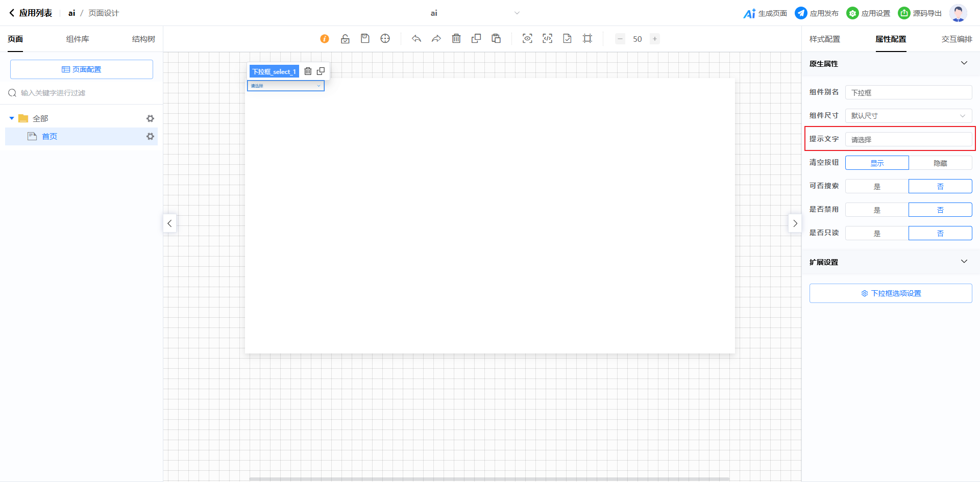This screenshot has width=980, height=482.
Task: Click the save disk icon in toolbar
Action: [365, 39]
